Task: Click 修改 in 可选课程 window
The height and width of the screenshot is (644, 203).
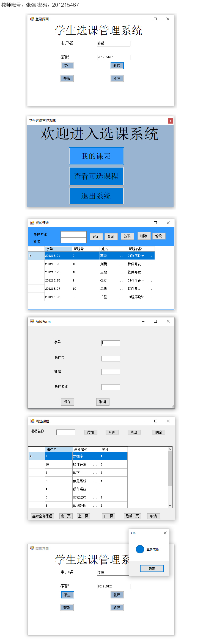Action: pyautogui.click(x=134, y=432)
